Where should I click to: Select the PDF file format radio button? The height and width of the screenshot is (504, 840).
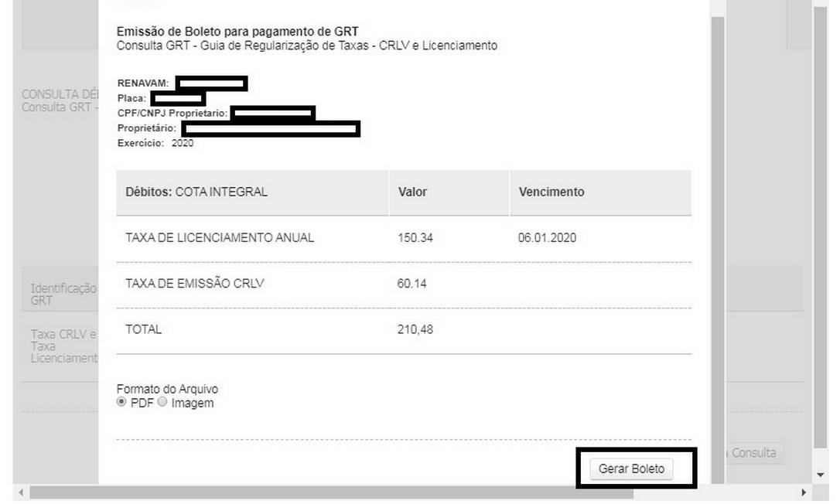click(x=121, y=403)
